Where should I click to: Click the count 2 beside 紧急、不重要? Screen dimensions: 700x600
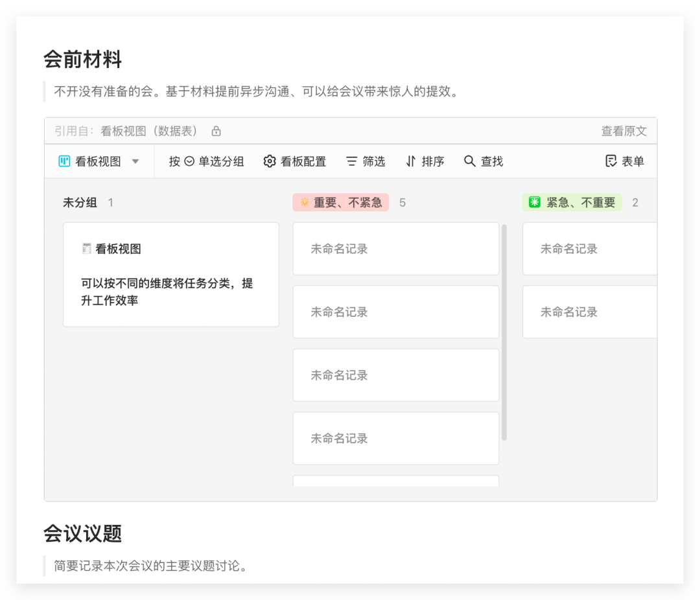tap(635, 203)
